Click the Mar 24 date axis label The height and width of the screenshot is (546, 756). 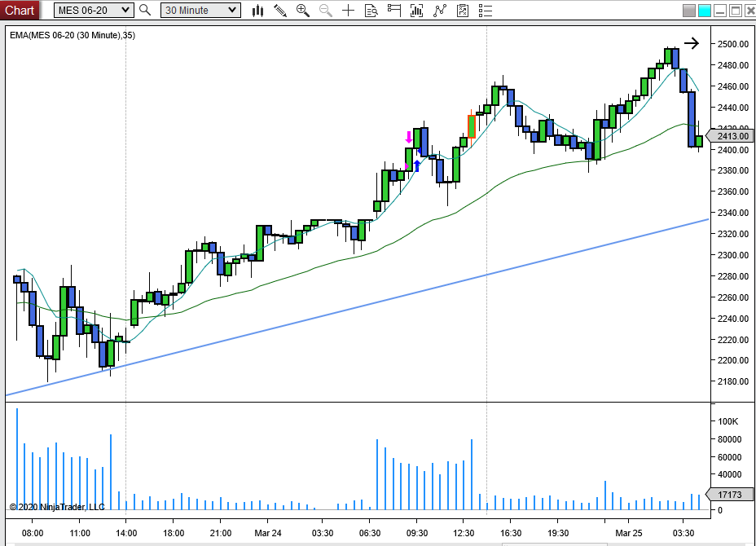[x=268, y=533]
